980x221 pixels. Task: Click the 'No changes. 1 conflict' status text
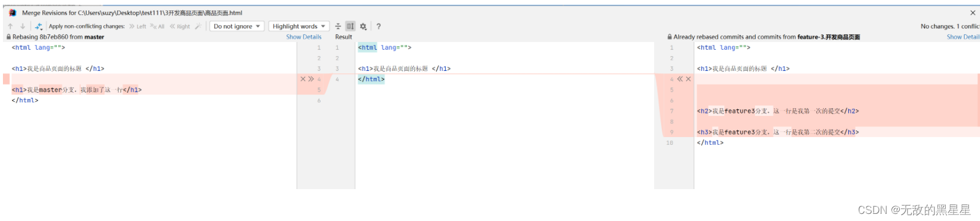(x=950, y=26)
